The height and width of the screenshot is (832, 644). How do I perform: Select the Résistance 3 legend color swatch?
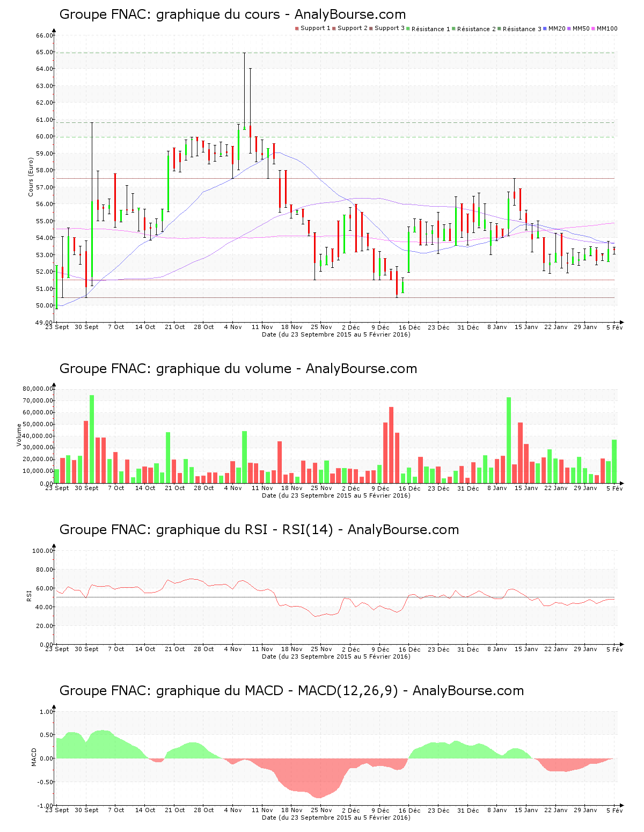500,28
